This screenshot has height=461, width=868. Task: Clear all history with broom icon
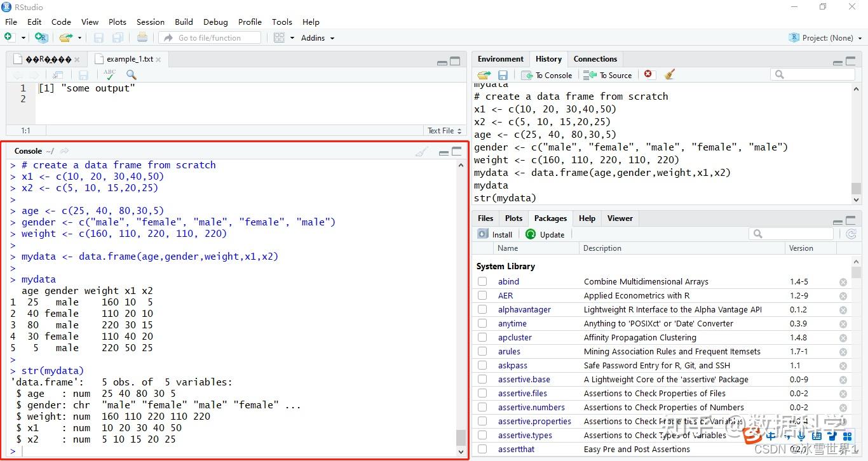coord(669,74)
